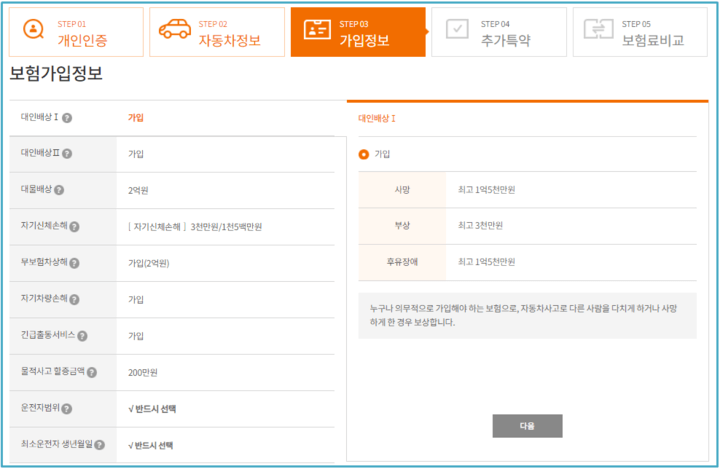Screen dimensions: 720x469
Task: Click the 부상 label in detail panel
Action: coord(402,226)
